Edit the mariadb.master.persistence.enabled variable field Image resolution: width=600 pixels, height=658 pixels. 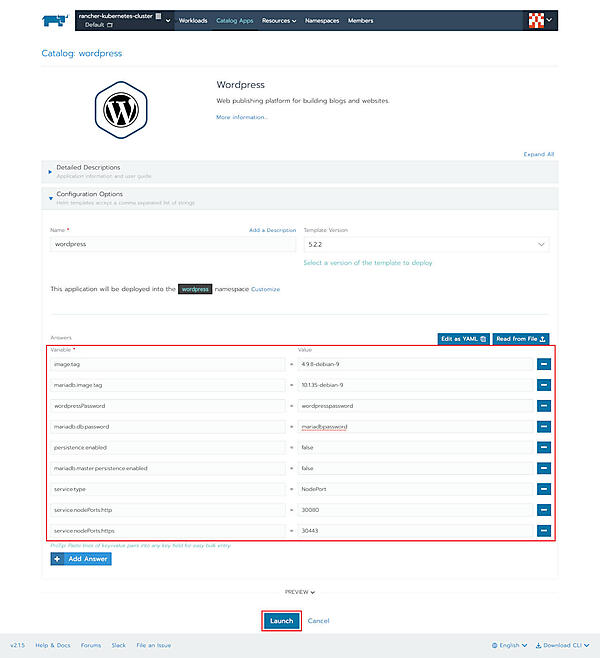tap(168, 468)
